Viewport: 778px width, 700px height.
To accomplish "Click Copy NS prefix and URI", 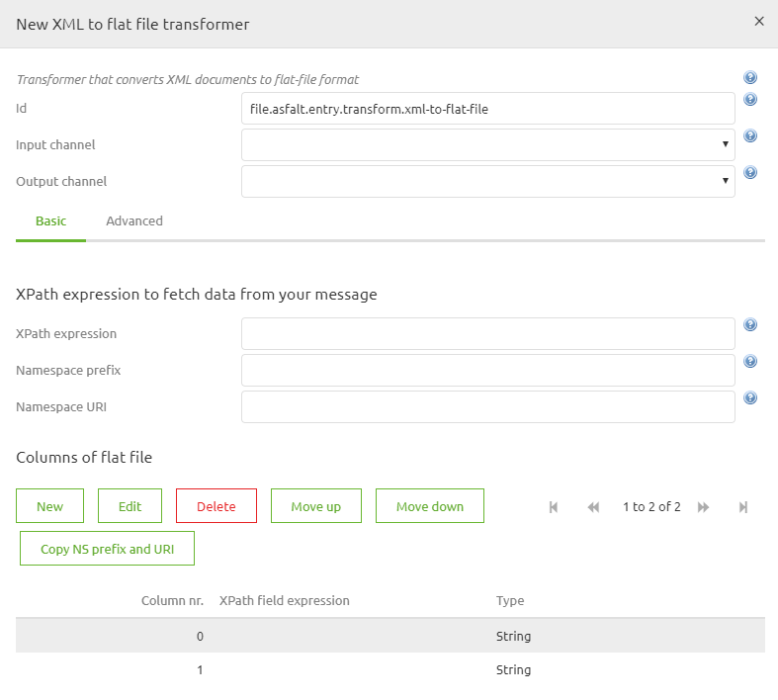I will [x=107, y=549].
